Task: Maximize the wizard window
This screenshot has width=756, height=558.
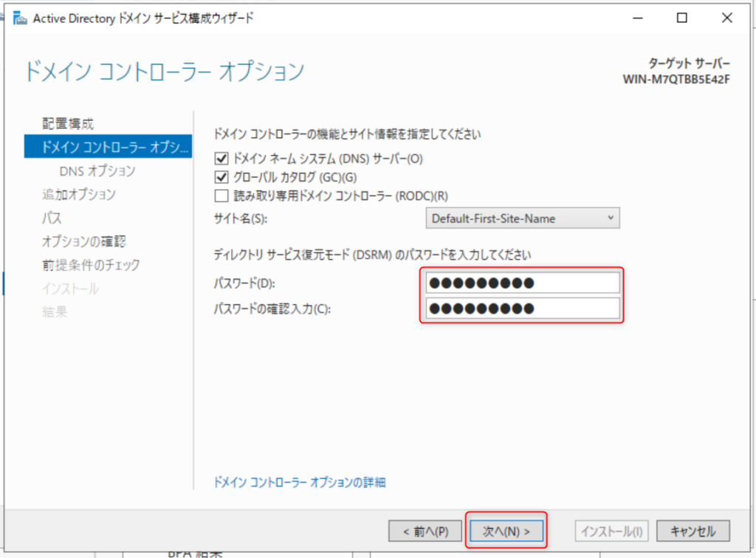Action: [682, 18]
